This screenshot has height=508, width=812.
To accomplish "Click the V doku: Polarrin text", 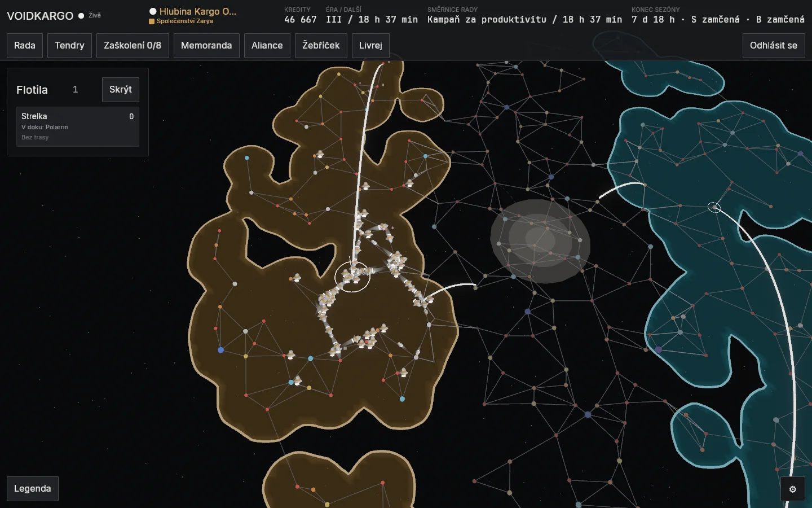I will [x=45, y=128].
